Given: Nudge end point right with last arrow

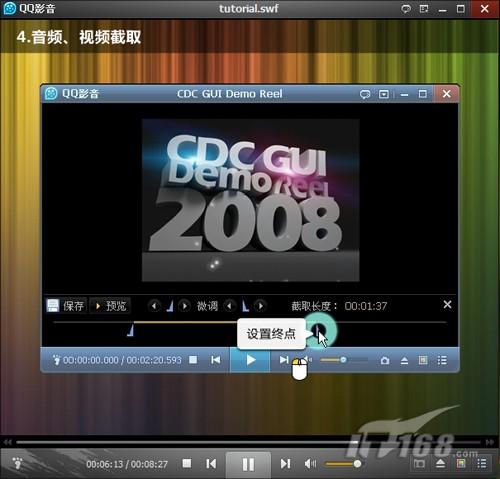Looking at the screenshot, I should click(x=260, y=306).
